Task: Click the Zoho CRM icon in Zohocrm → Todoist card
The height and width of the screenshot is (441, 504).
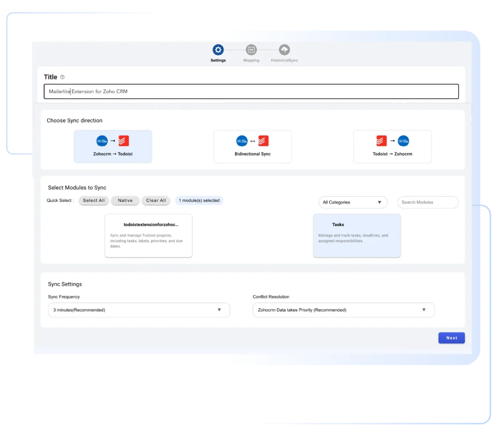Action: [x=101, y=141]
